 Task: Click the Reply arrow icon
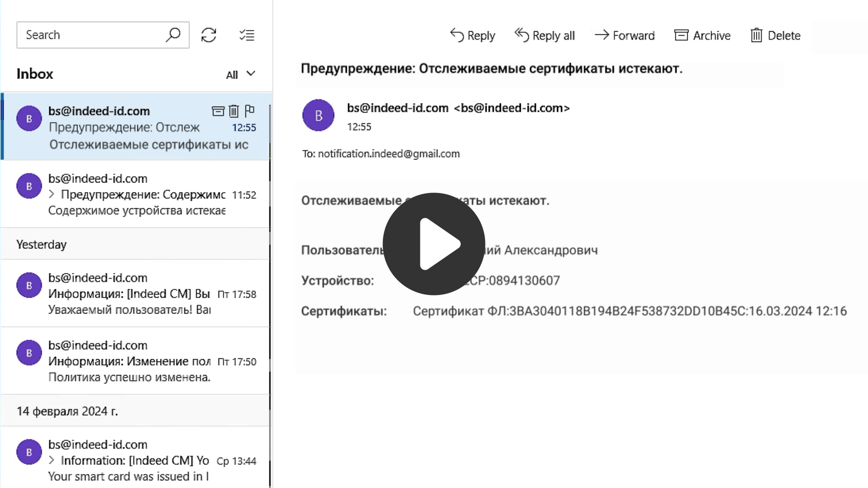pos(457,35)
